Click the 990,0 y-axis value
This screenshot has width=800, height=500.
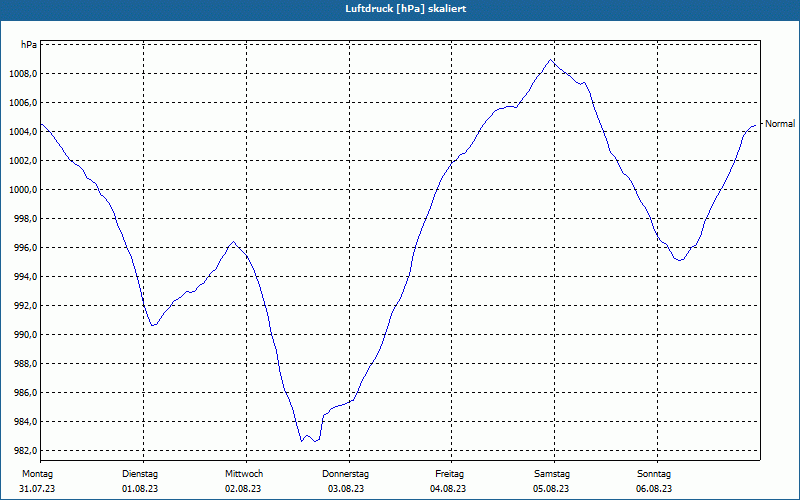[x=25, y=335]
